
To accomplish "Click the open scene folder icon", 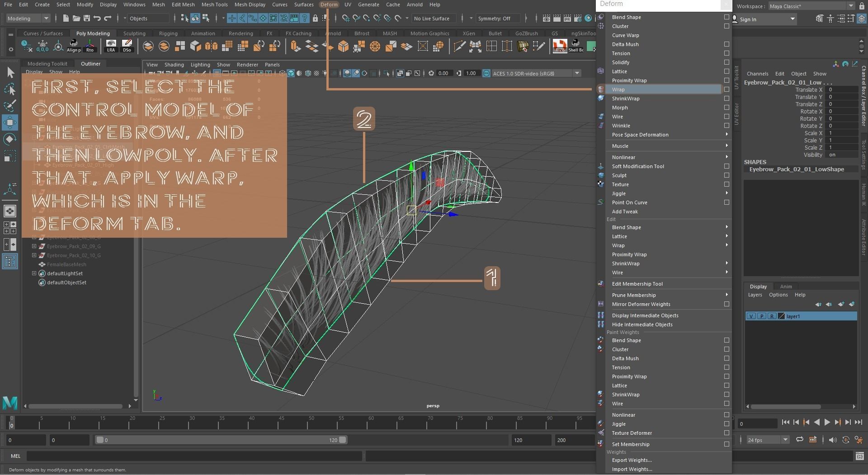I will (x=76, y=18).
